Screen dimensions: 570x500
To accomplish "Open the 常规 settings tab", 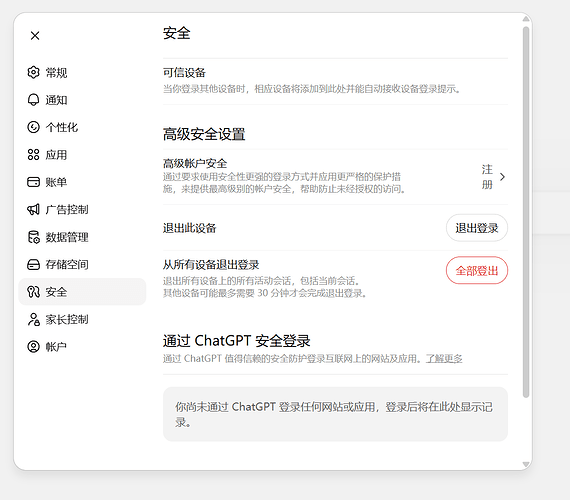I will click(82, 72).
